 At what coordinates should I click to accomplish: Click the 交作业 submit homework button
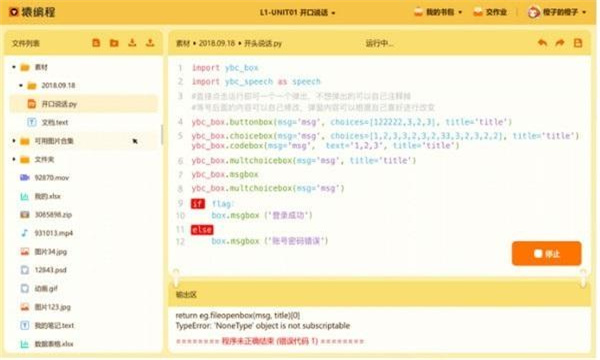(490, 12)
